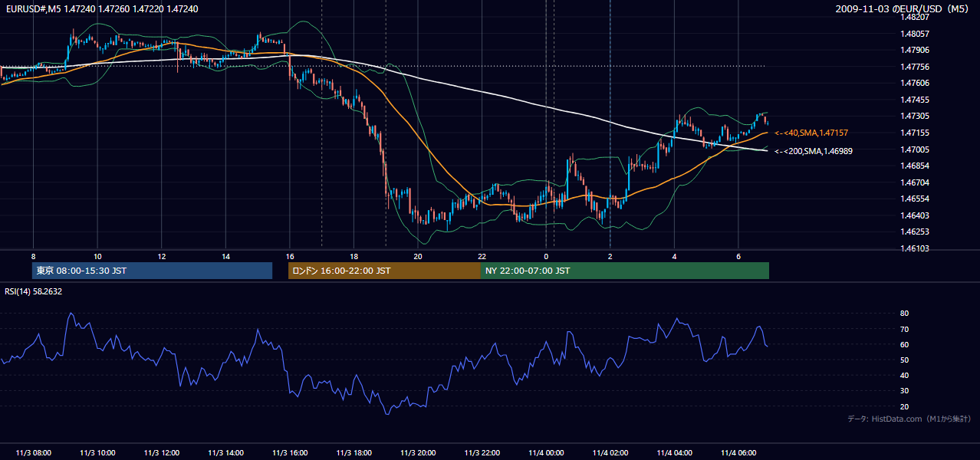Screen dimensions: 980x460
Task: Click the 11/3 10:00 date label
Action: [97, 453]
